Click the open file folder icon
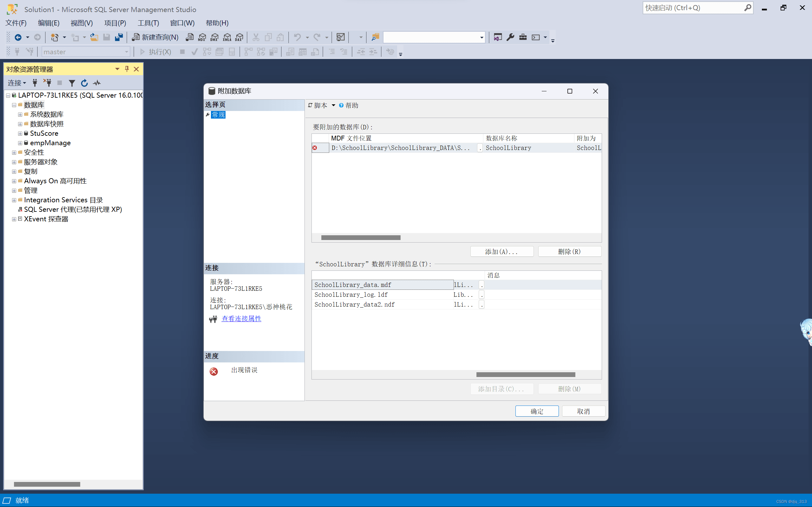The width and height of the screenshot is (812, 507). point(94,37)
